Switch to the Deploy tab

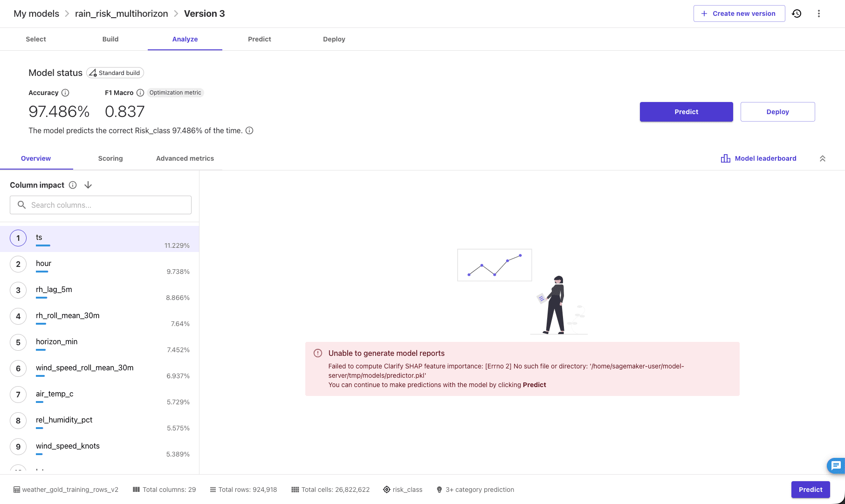334,39
